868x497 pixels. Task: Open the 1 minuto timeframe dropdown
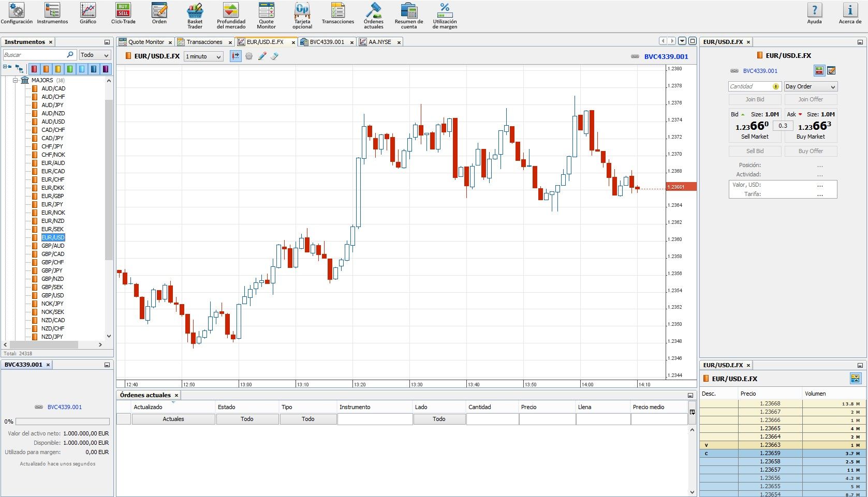203,56
